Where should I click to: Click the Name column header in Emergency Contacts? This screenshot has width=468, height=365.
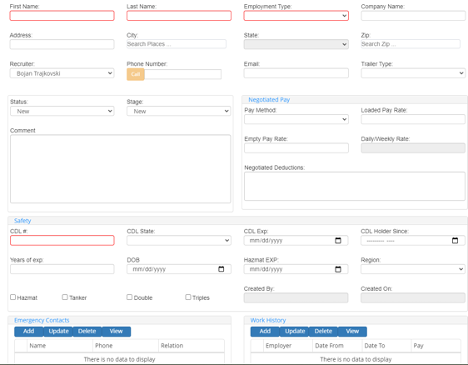[x=59, y=346]
